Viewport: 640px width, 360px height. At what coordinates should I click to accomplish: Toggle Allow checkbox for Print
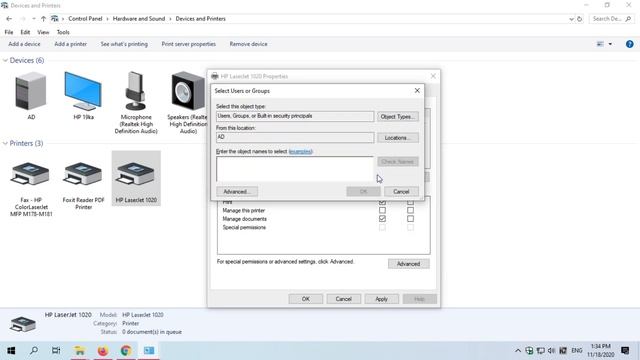click(x=382, y=202)
